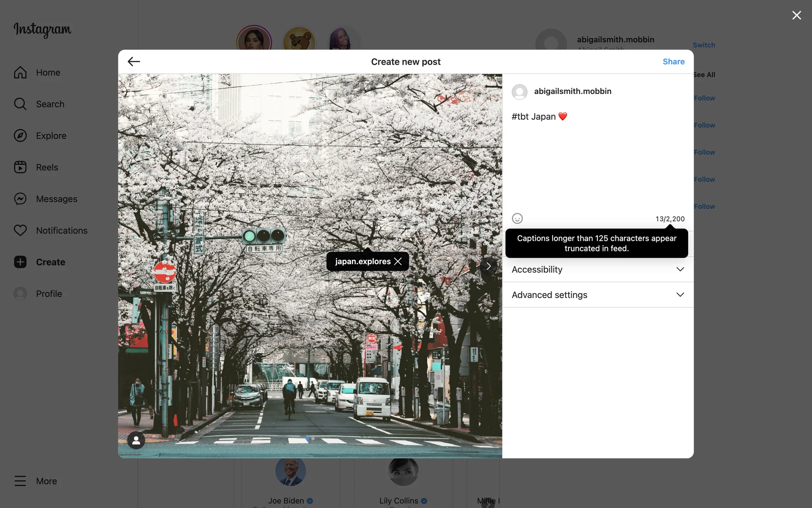The image size is (812, 508).
Task: Close the create post overlay
Action: pyautogui.click(x=796, y=16)
